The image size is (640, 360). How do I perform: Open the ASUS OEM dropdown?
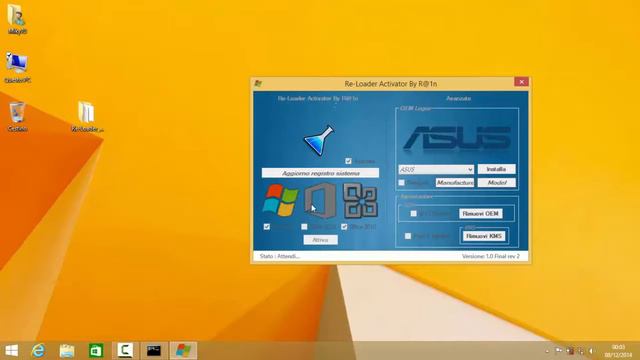(x=436, y=169)
